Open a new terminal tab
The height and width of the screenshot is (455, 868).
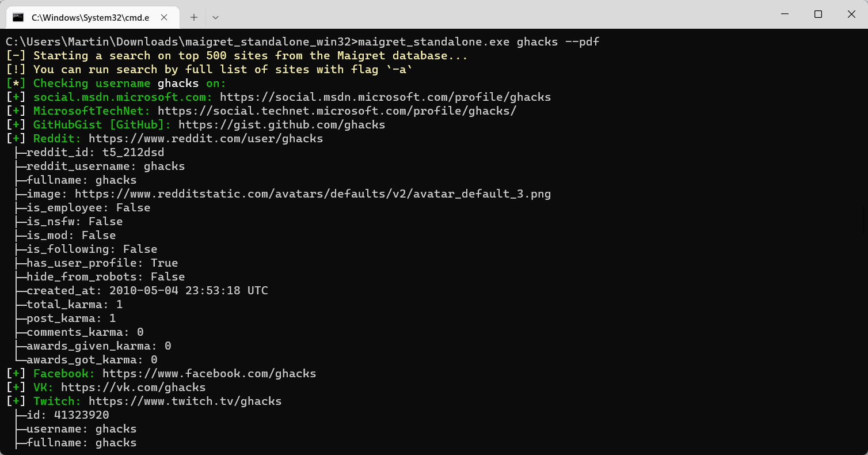pyautogui.click(x=194, y=17)
